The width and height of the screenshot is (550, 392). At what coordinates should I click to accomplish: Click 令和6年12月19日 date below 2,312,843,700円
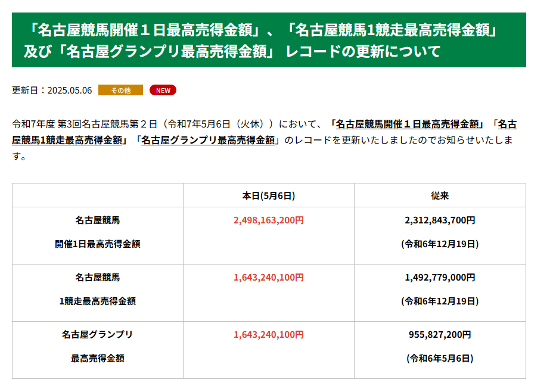pyautogui.click(x=440, y=244)
